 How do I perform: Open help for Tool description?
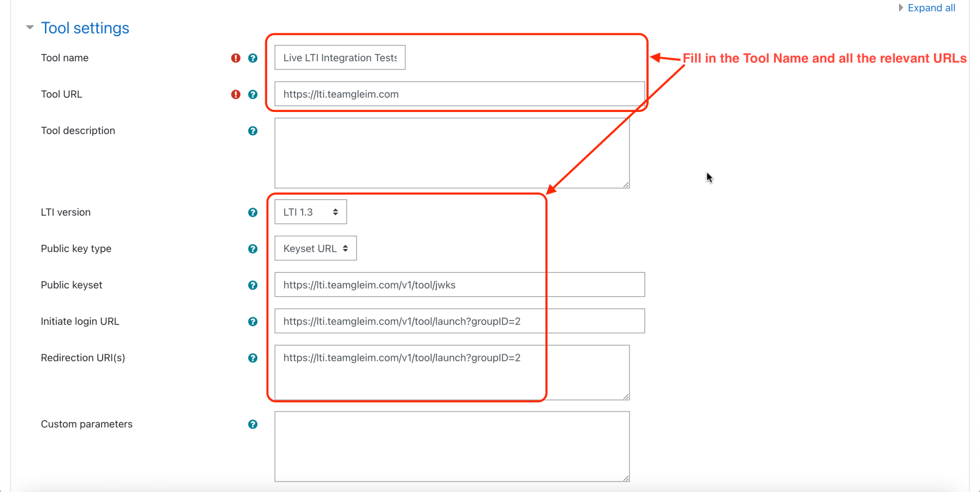pyautogui.click(x=253, y=131)
